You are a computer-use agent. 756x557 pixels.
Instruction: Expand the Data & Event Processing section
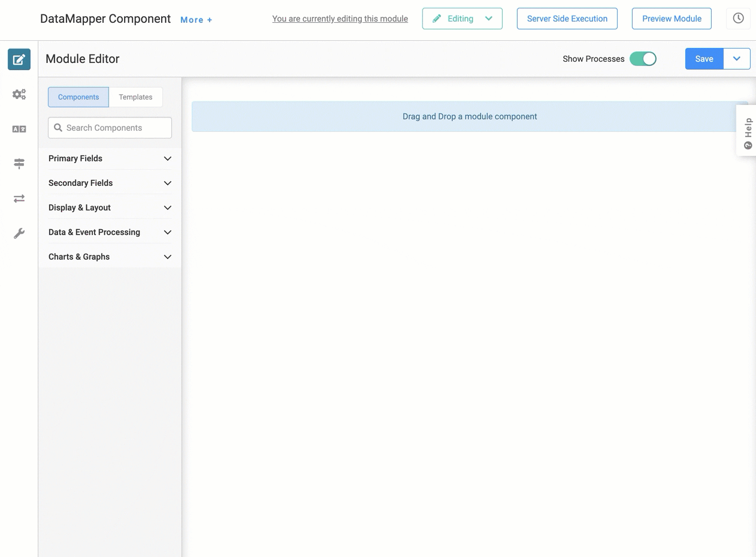110,232
